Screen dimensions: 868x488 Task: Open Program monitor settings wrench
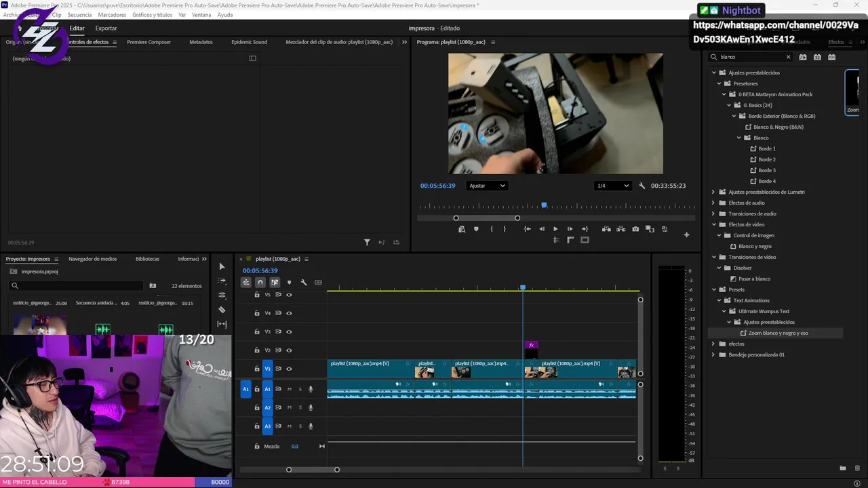642,186
